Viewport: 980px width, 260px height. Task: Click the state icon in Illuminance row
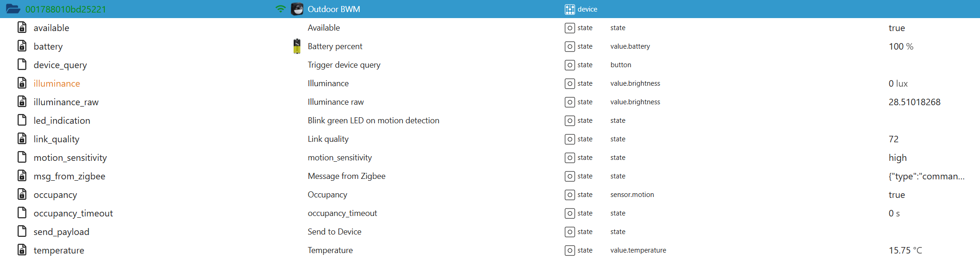(570, 83)
